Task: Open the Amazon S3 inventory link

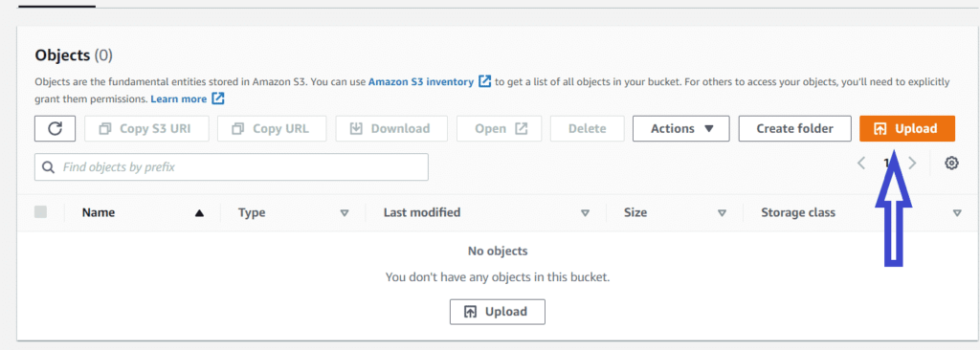Action: pyautogui.click(x=421, y=81)
